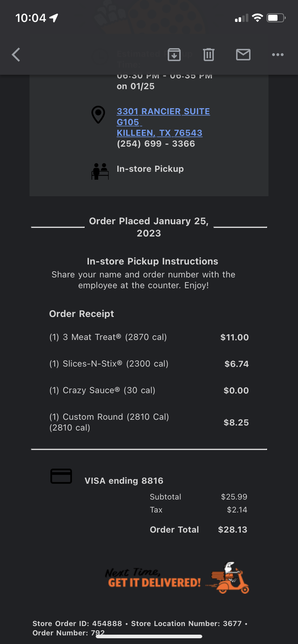298x644 pixels.
Task: Open the three-dot more options menu
Action: (278, 55)
